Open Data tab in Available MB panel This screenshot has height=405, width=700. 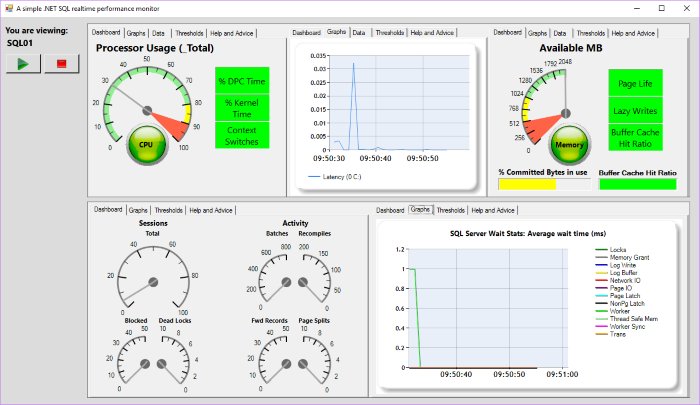click(560, 33)
